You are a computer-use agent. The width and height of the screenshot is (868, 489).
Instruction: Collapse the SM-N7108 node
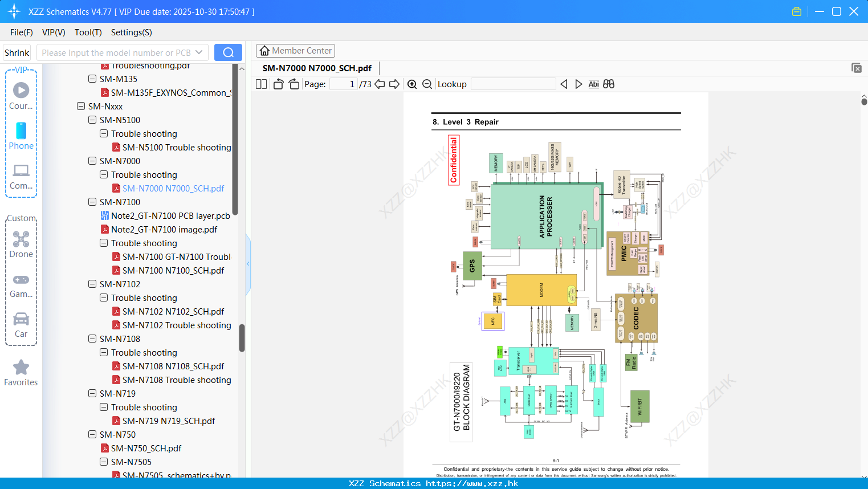(x=92, y=339)
